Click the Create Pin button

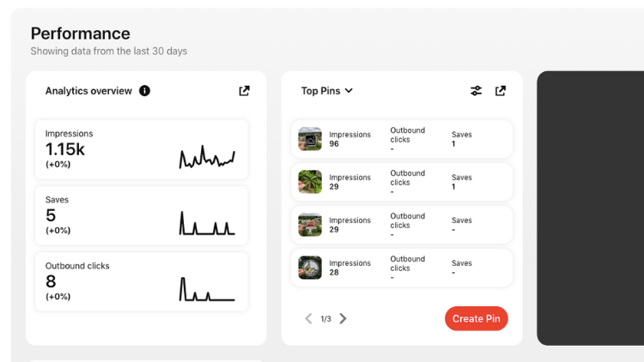(477, 318)
